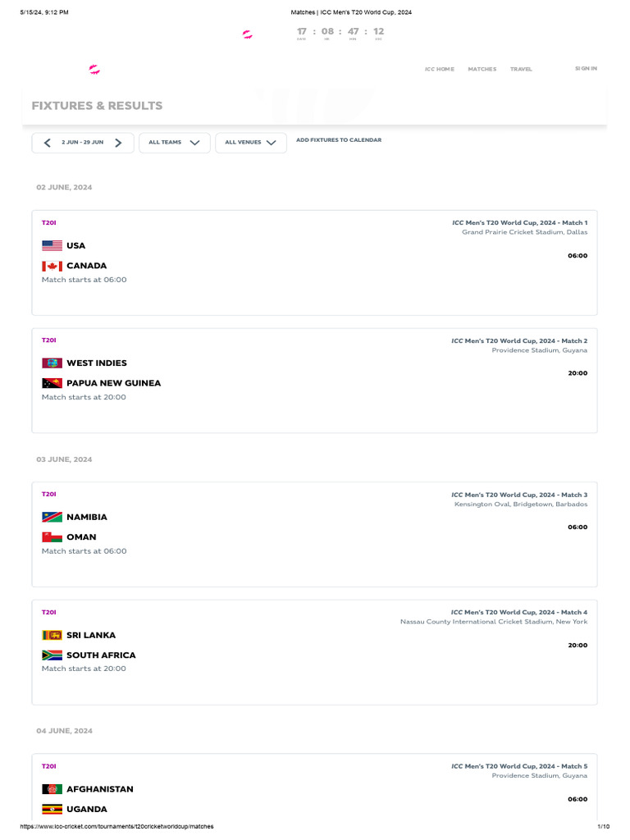Open ICC Home menu item
Screen dimensions: 630x840
pyautogui.click(x=439, y=69)
